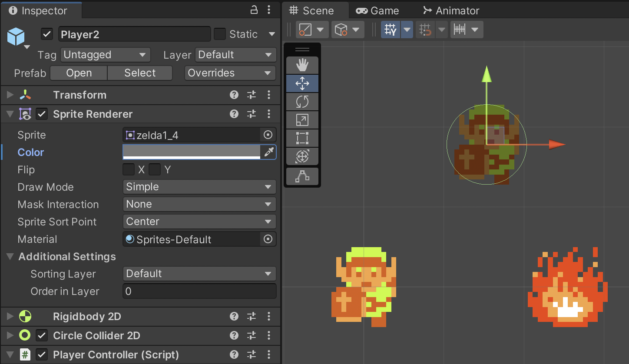The image size is (629, 364).
Task: Select the Scale tool
Action: tap(302, 120)
